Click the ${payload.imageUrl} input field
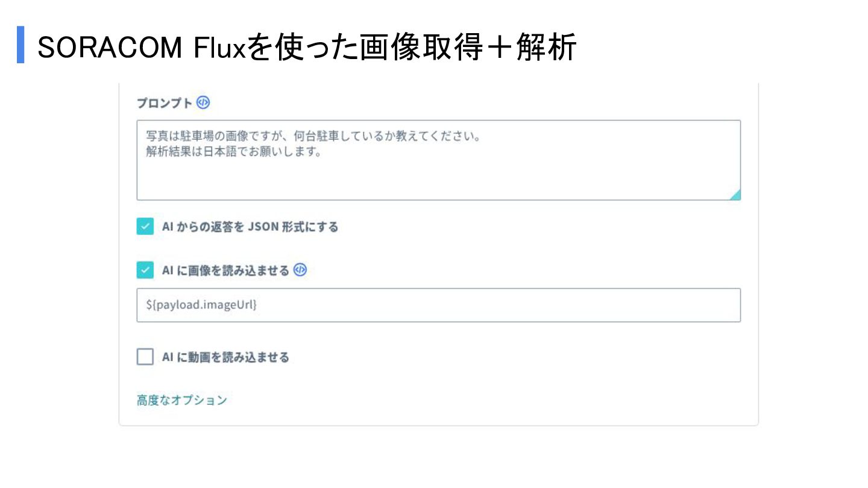 [x=438, y=305]
